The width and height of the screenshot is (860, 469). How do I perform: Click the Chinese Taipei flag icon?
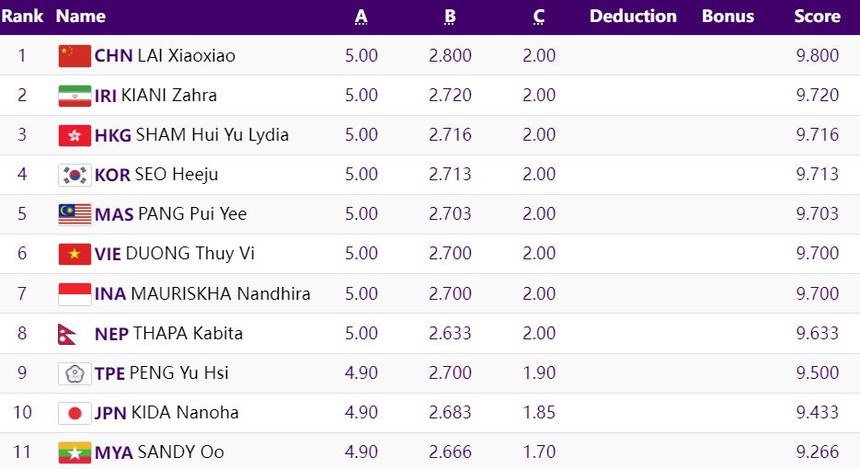(x=74, y=373)
